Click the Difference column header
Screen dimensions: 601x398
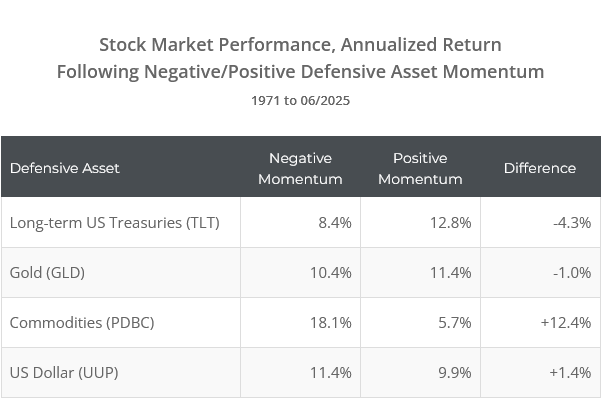540,168
